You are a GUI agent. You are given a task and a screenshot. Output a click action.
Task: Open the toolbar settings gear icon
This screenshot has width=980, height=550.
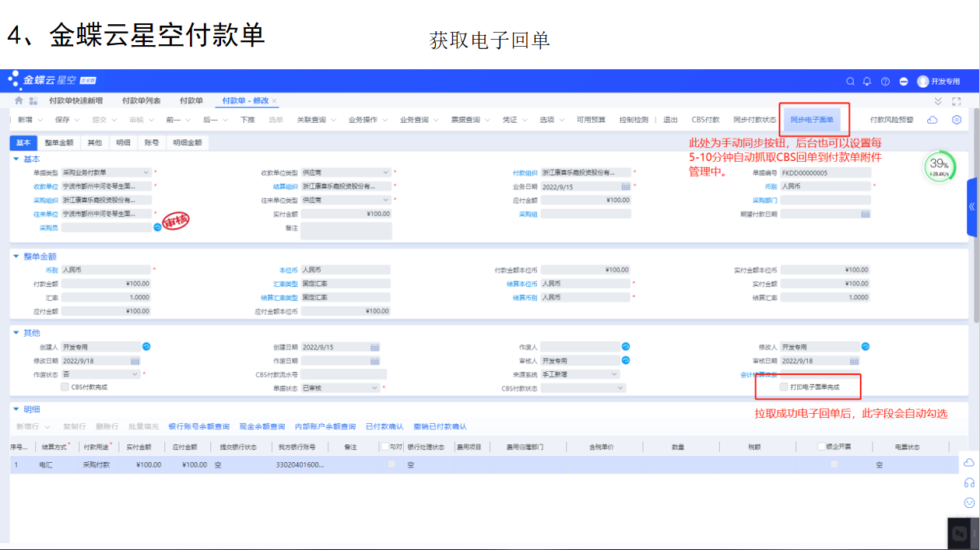(x=957, y=120)
